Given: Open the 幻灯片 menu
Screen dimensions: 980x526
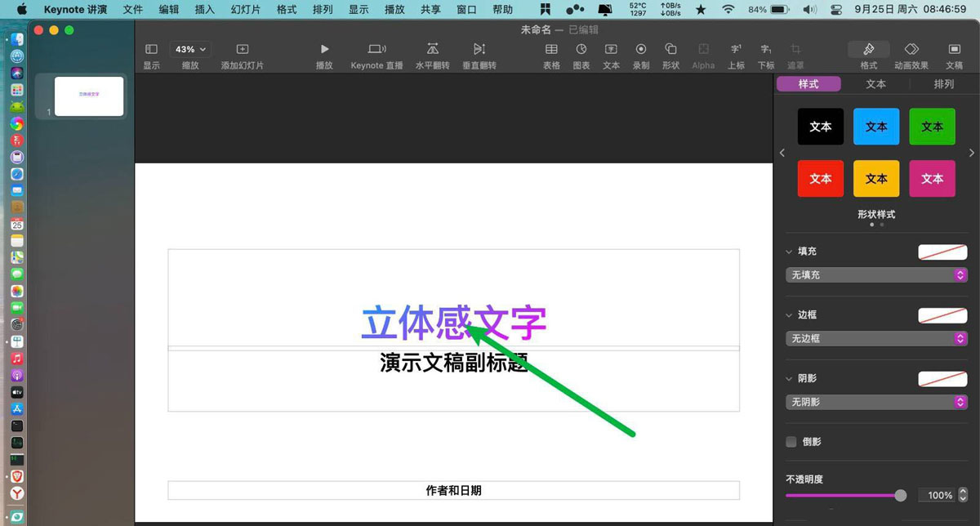Looking at the screenshot, I should (246, 10).
